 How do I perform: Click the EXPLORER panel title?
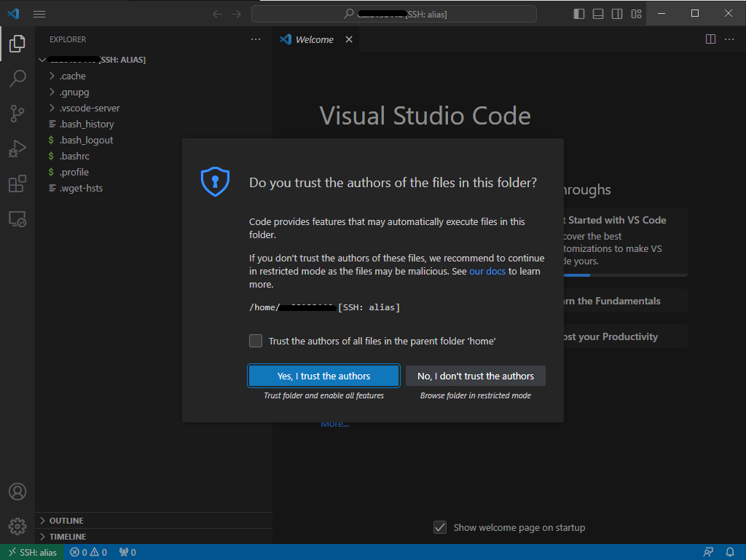pos(68,39)
